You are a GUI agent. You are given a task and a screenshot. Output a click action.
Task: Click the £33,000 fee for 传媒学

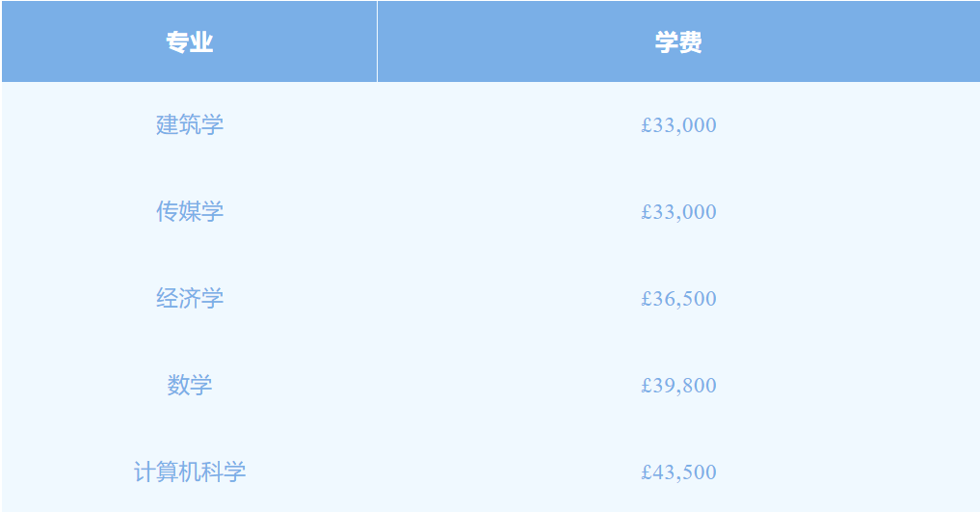point(678,212)
